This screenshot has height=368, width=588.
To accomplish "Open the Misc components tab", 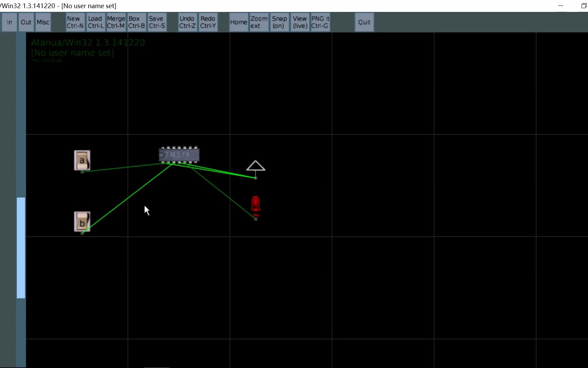I will click(x=43, y=22).
